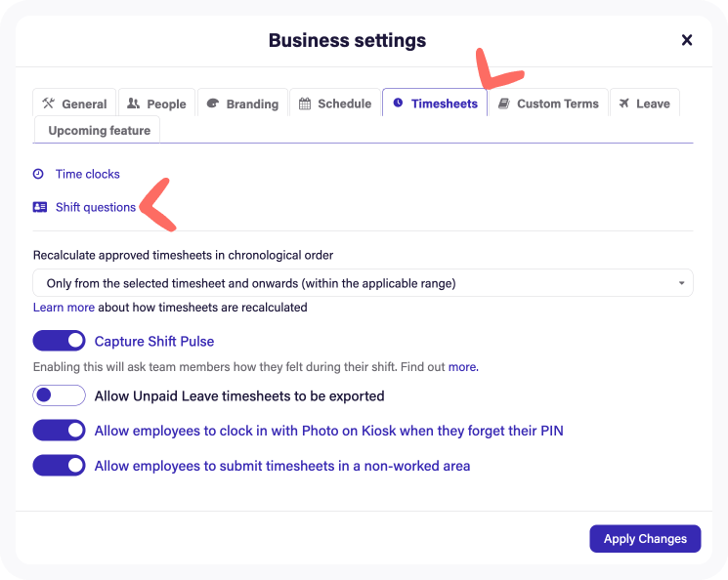Screen dimensions: 728x580
Task: Toggle submit timesheets in non-worked area
Action: (60, 466)
